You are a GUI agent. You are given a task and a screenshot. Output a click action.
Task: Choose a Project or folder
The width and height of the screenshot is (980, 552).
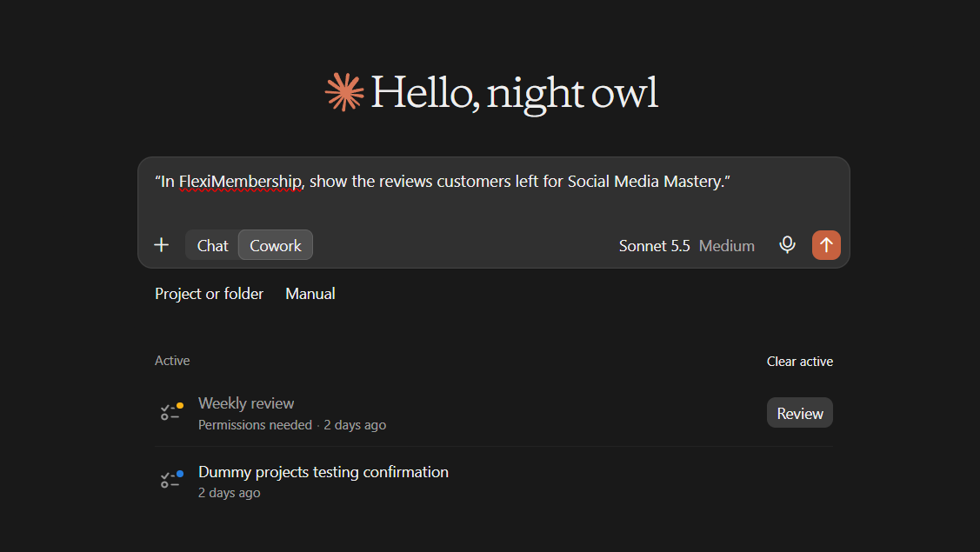209,294
